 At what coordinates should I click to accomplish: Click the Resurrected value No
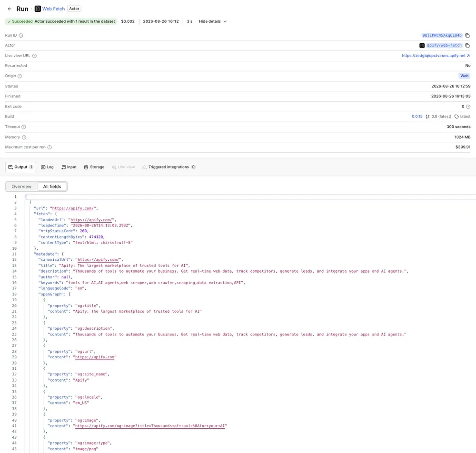pos(468,66)
